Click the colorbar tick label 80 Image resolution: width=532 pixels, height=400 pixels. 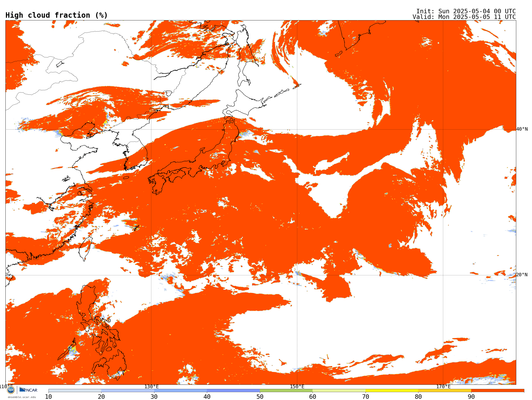pyautogui.click(x=418, y=397)
